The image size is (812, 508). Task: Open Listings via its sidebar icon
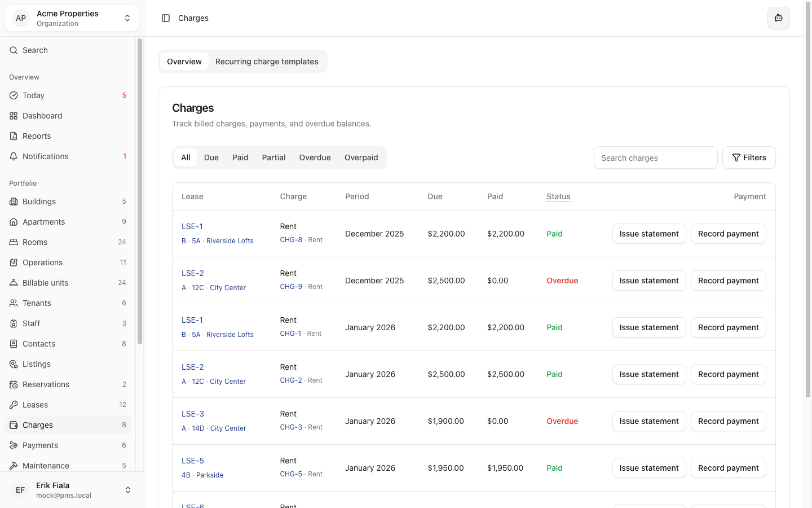pyautogui.click(x=14, y=364)
